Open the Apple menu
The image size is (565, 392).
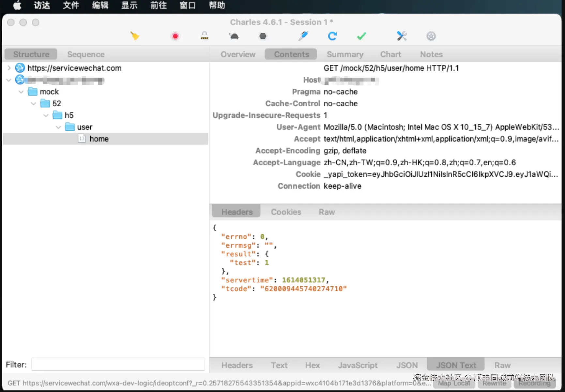[x=17, y=6]
